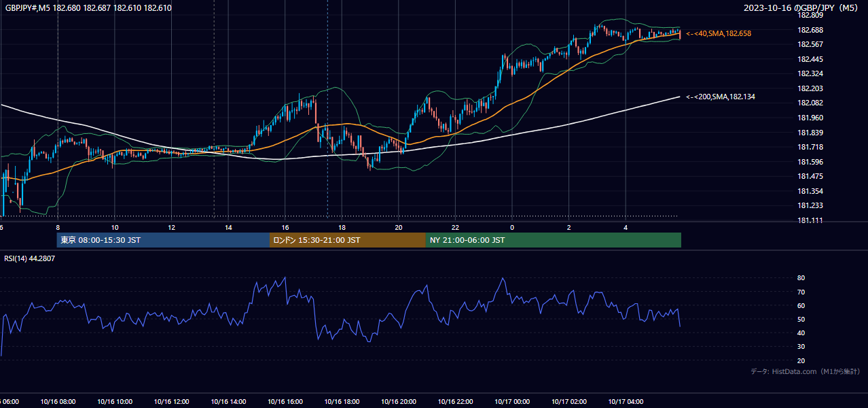This screenshot has height=408, width=868.
Task: Click the '2023-10-16 のGBP/JPY (M5)' chart title
Action: click(x=801, y=8)
